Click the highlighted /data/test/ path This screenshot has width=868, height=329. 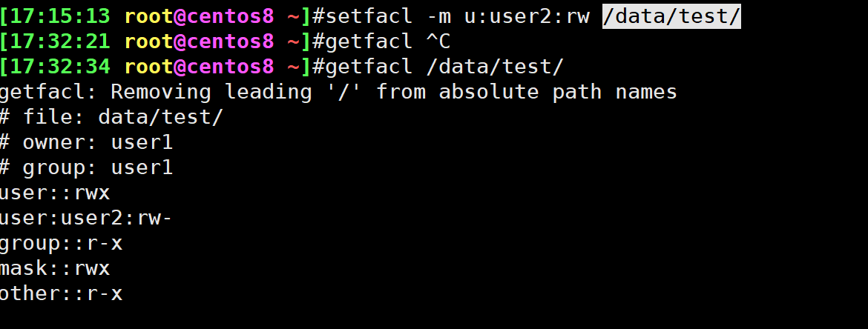click(671, 16)
